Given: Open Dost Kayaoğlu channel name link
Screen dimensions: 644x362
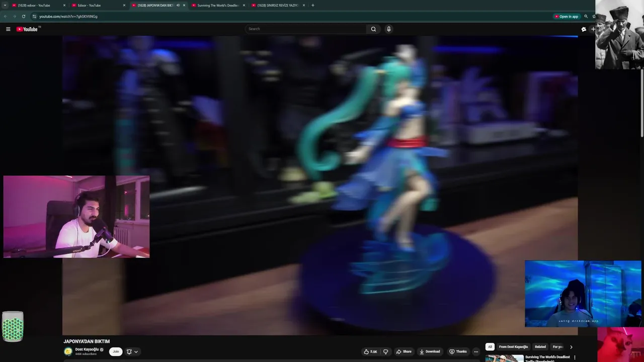Looking at the screenshot, I should click(x=87, y=349).
